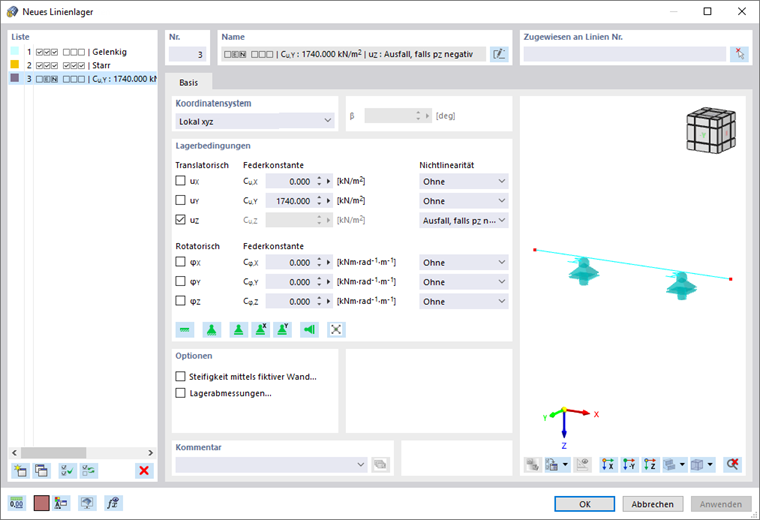Click the support preset icon marked Y
The height and width of the screenshot is (520, 760).
tap(283, 330)
